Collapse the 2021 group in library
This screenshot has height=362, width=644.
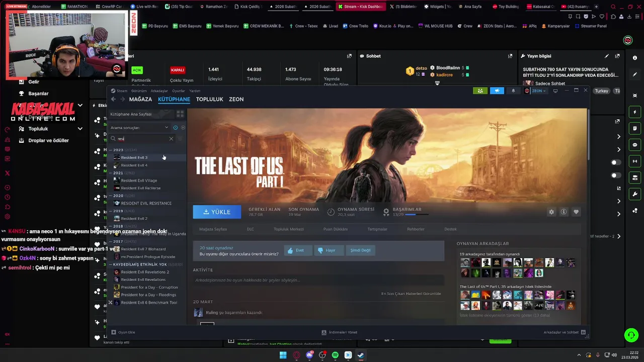tap(111, 173)
